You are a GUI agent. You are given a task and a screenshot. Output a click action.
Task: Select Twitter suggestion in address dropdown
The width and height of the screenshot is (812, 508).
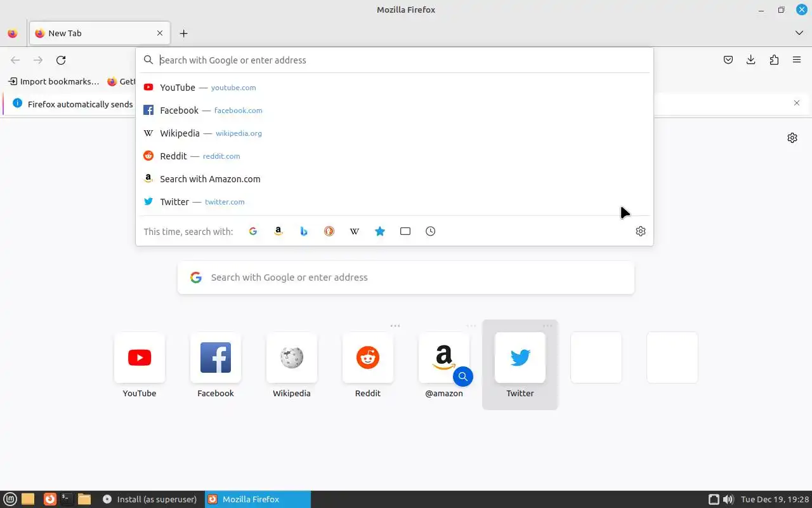[x=395, y=202]
